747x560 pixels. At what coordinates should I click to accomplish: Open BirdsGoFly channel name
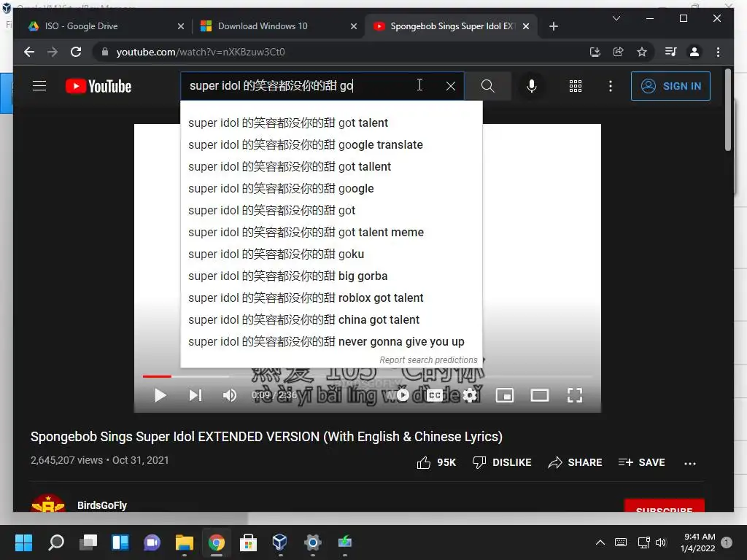[102, 505]
